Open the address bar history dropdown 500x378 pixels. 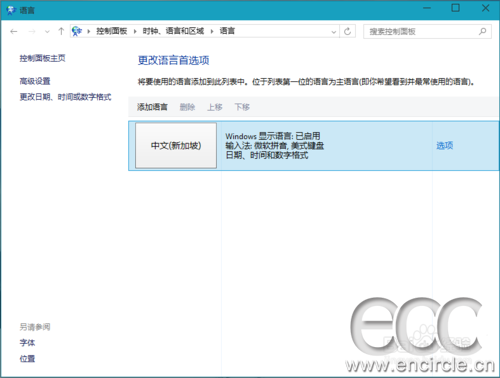[x=334, y=32]
